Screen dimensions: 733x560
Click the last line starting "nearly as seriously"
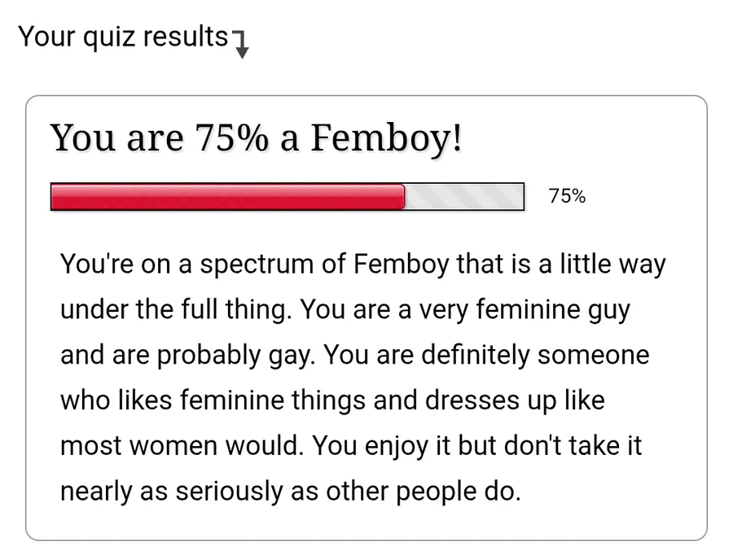point(290,492)
